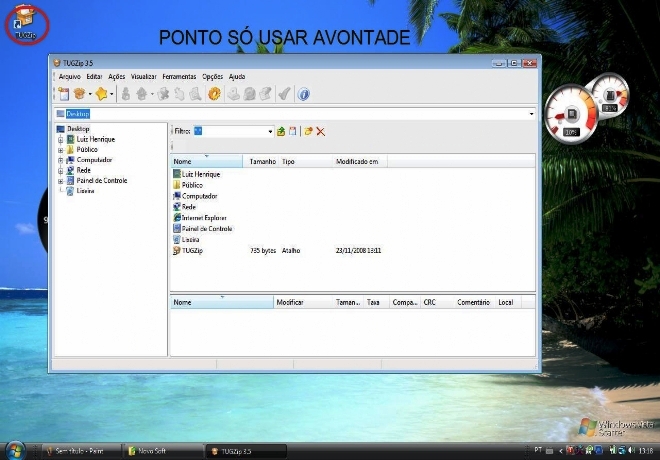This screenshot has height=460, width=660.
Task: Switch to Novo Soft taskbar button
Action: [x=146, y=451]
